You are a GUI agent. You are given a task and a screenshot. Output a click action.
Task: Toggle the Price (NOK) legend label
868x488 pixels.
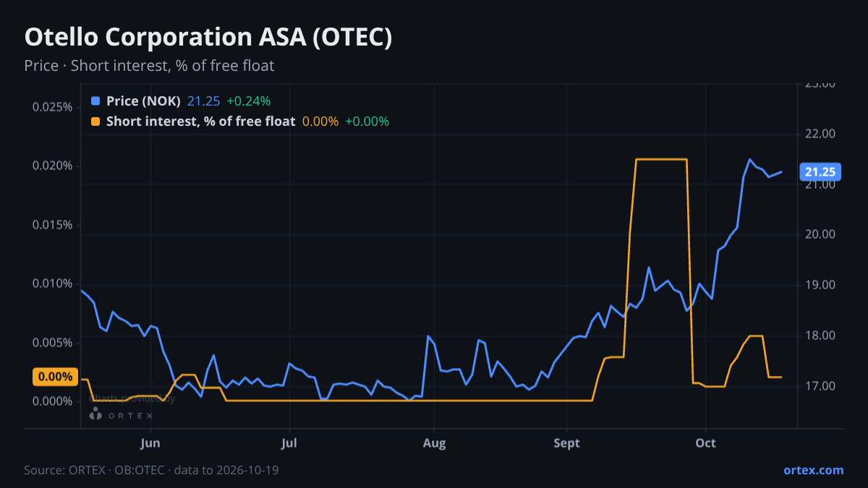coord(143,101)
